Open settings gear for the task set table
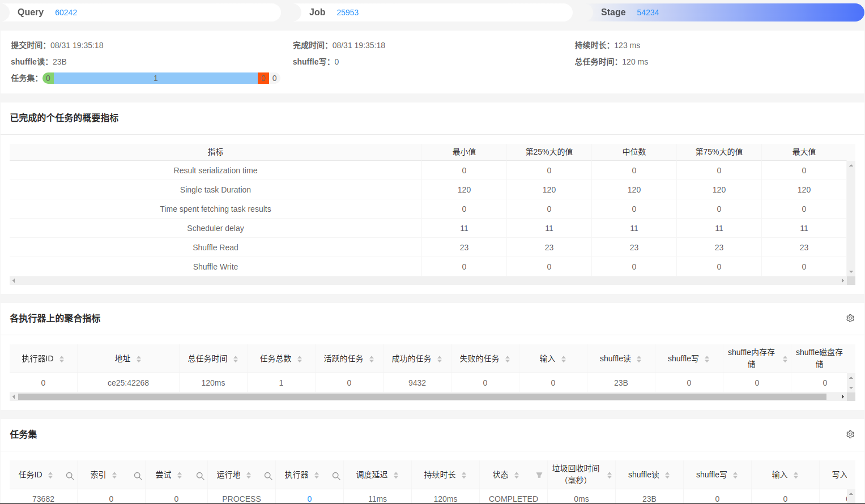This screenshot has height=504, width=865. click(x=850, y=434)
